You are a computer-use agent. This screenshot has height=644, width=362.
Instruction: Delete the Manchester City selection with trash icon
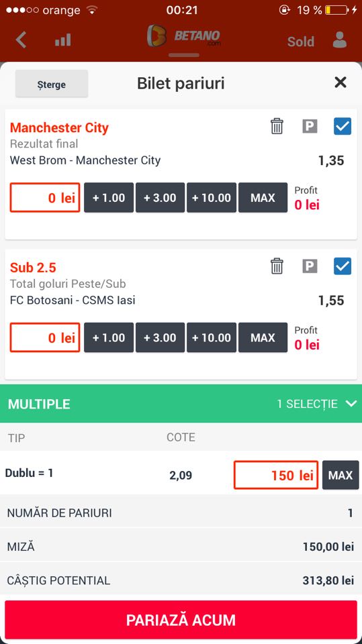tap(277, 126)
